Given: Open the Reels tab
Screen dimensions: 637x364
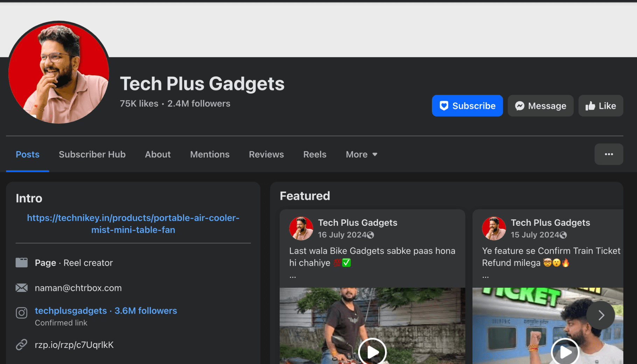Looking at the screenshot, I should tap(315, 154).
